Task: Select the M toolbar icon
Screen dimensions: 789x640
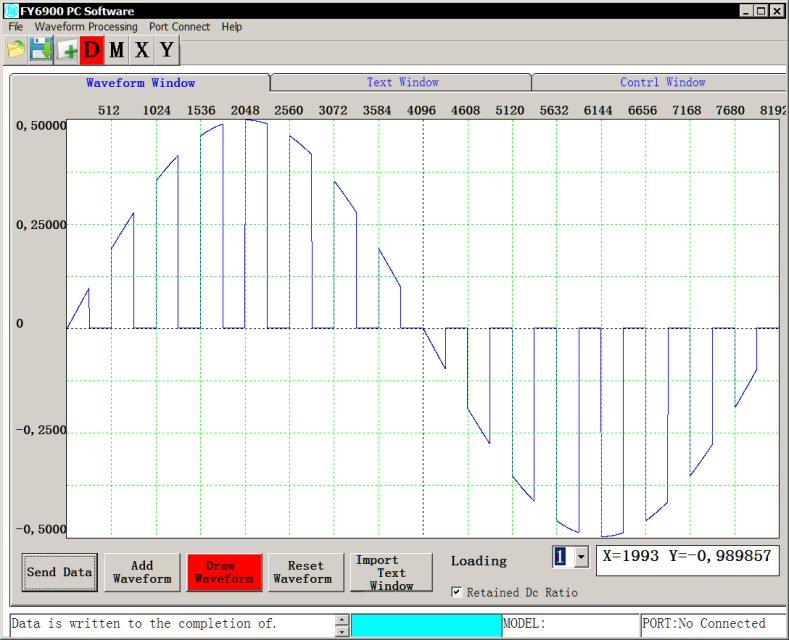Action: pyautogui.click(x=117, y=50)
